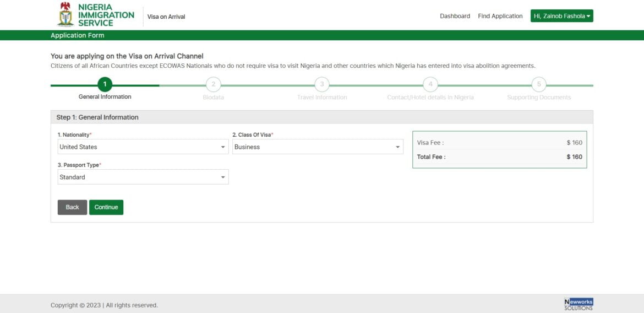Click the Step 1: General Information heading
The image size is (644, 313).
[x=97, y=117]
